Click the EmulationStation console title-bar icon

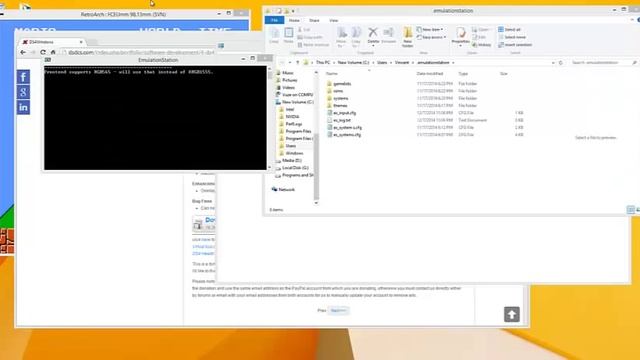[x=48, y=60]
